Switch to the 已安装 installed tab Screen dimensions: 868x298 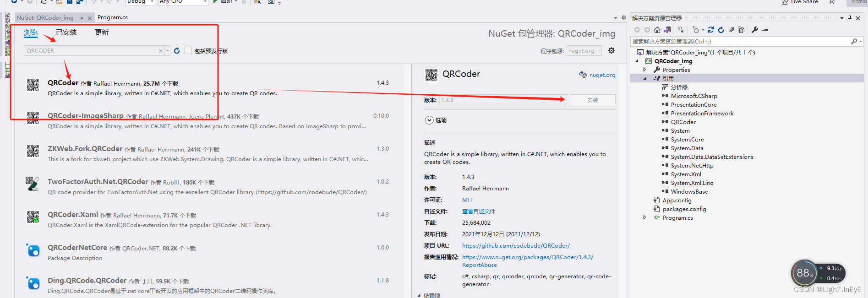coord(66,33)
